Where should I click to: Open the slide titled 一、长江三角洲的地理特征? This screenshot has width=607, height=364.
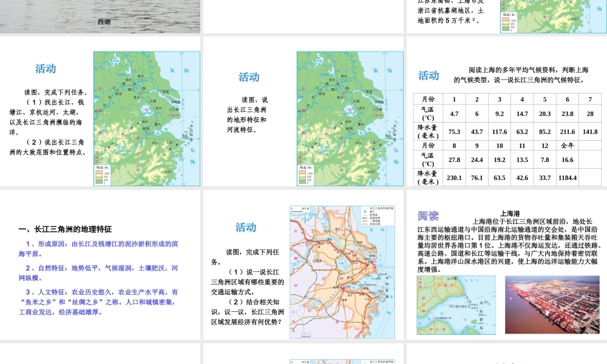pyautogui.click(x=100, y=265)
